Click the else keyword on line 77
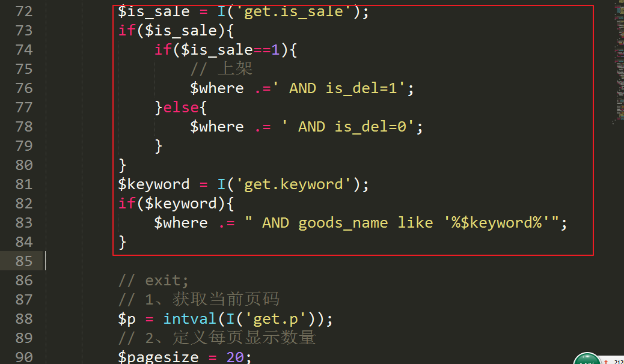 (x=180, y=108)
